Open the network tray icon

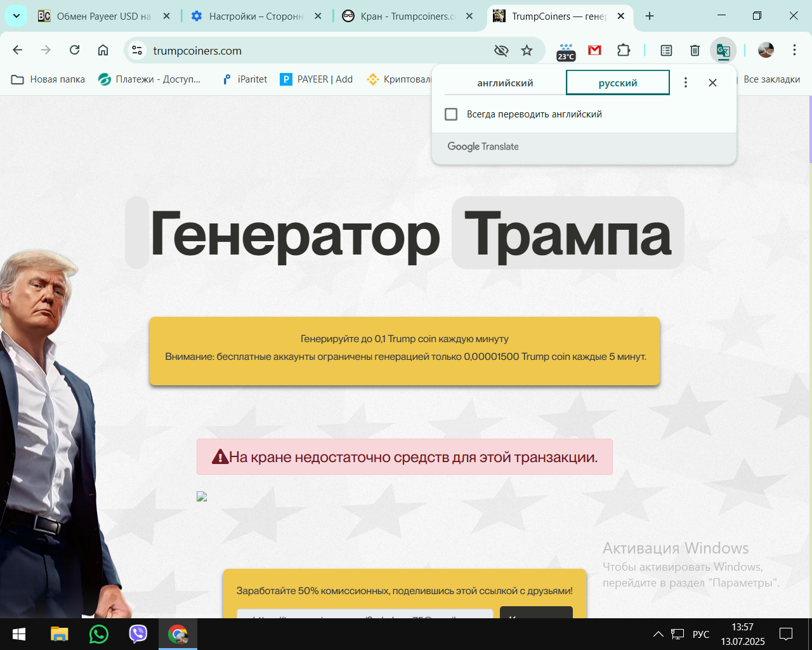click(678, 634)
